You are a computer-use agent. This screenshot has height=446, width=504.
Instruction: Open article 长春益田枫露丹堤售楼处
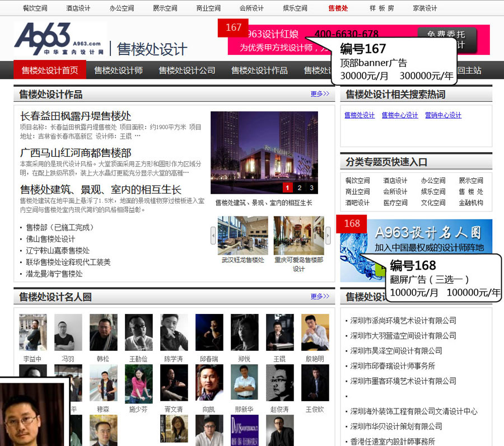point(76,116)
